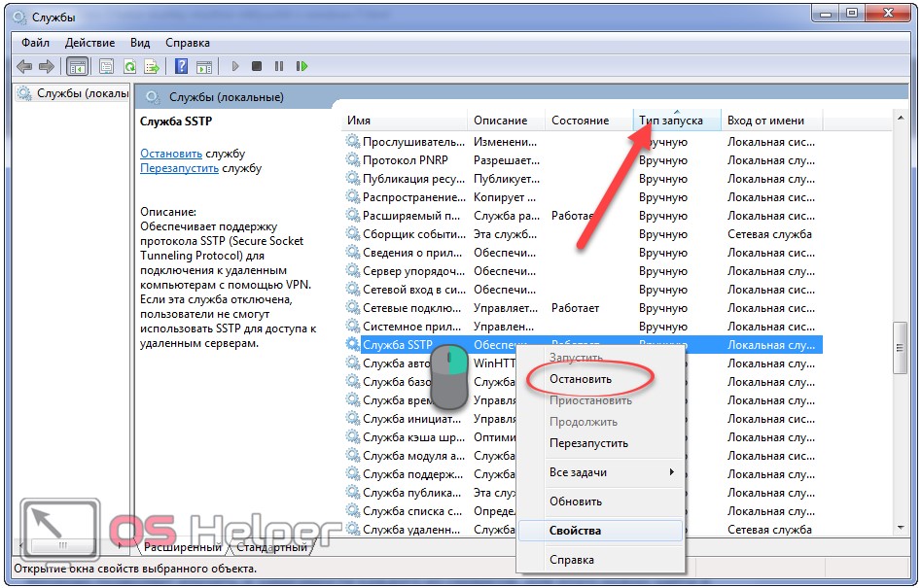Viewport: 922px width, 588px height.
Task: Select the Распространение… service row
Action: click(582, 196)
